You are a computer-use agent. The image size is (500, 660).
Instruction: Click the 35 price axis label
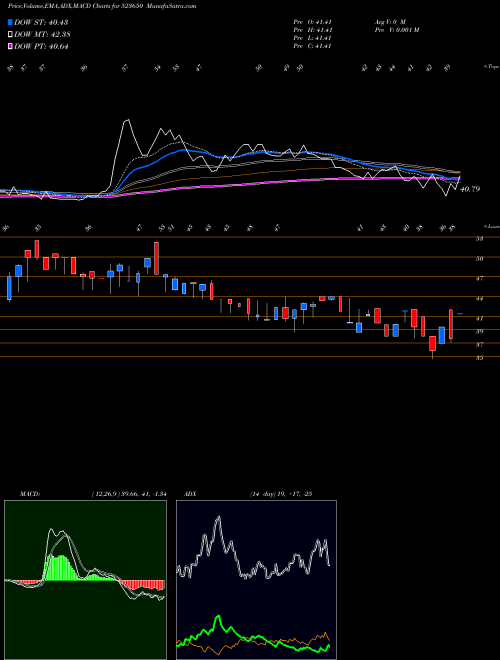coord(479,358)
